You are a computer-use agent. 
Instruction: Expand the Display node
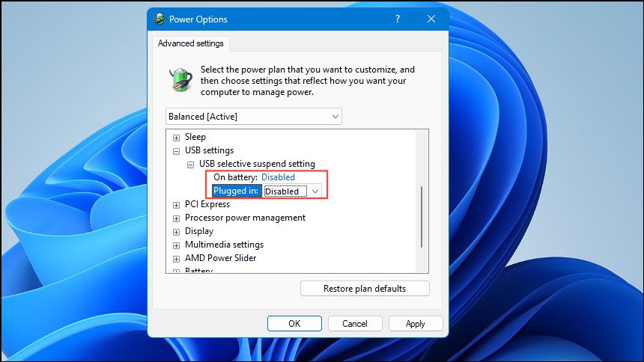(176, 232)
